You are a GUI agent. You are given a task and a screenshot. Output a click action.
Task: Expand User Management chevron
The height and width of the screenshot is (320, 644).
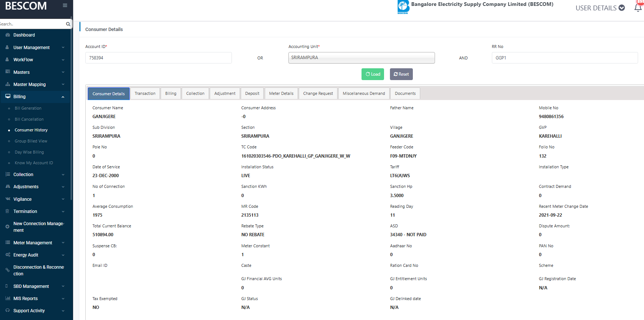[x=63, y=48]
